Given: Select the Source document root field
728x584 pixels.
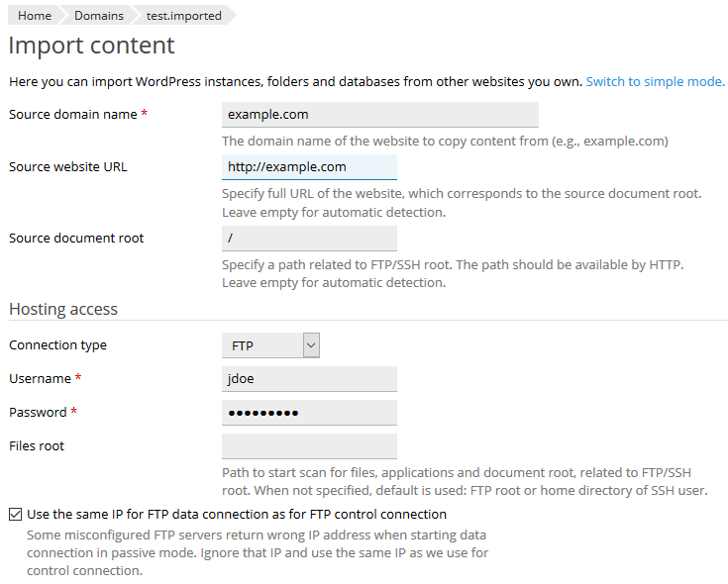Looking at the screenshot, I should (x=309, y=239).
